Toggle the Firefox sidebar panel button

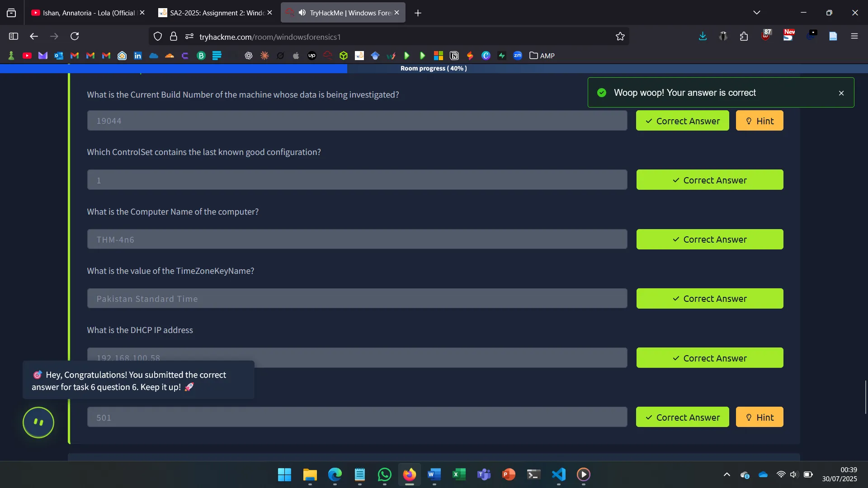point(14,36)
